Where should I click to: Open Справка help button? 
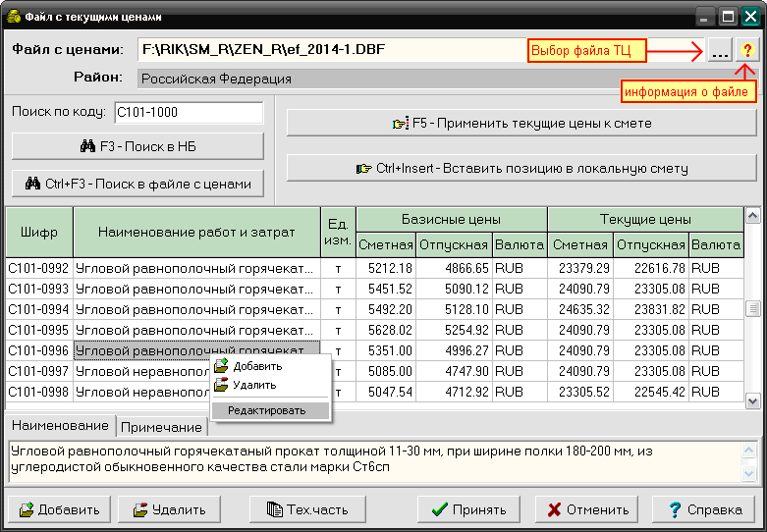(704, 510)
